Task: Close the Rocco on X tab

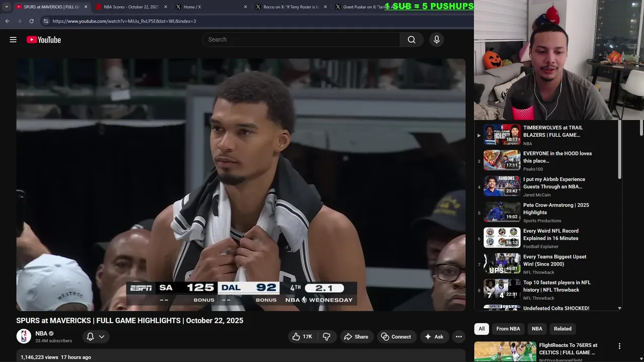Action: (325, 7)
